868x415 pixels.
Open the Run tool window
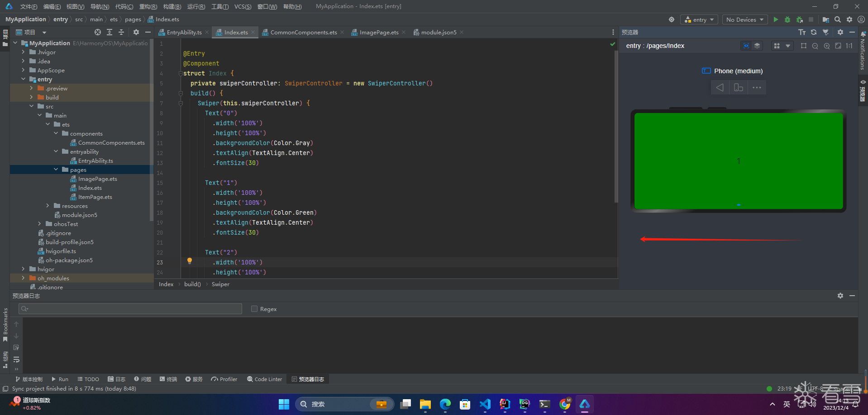pos(60,379)
